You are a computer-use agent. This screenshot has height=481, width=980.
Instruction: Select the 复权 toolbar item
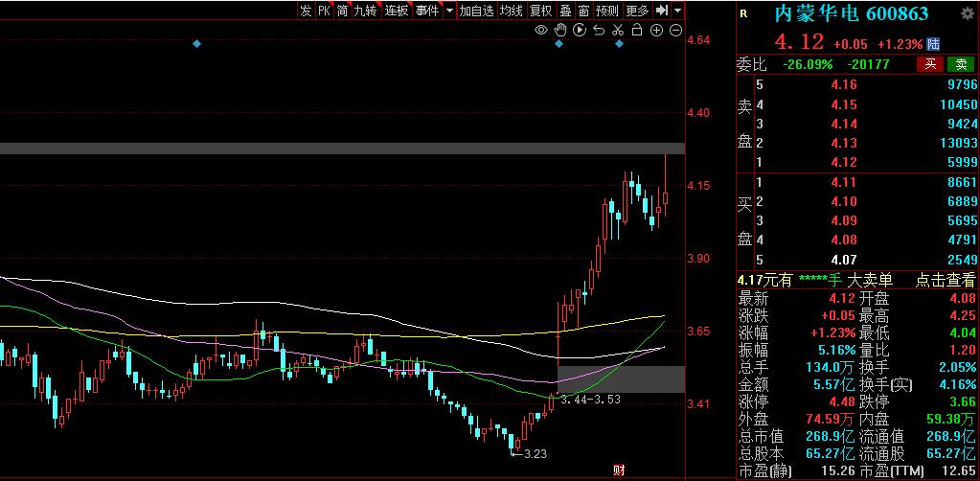[x=541, y=11]
